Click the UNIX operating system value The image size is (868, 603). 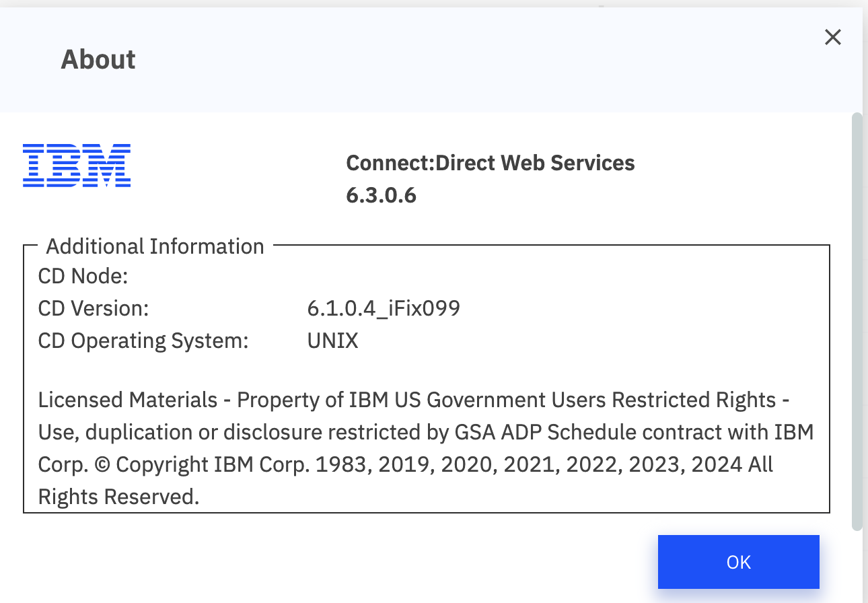coord(332,341)
